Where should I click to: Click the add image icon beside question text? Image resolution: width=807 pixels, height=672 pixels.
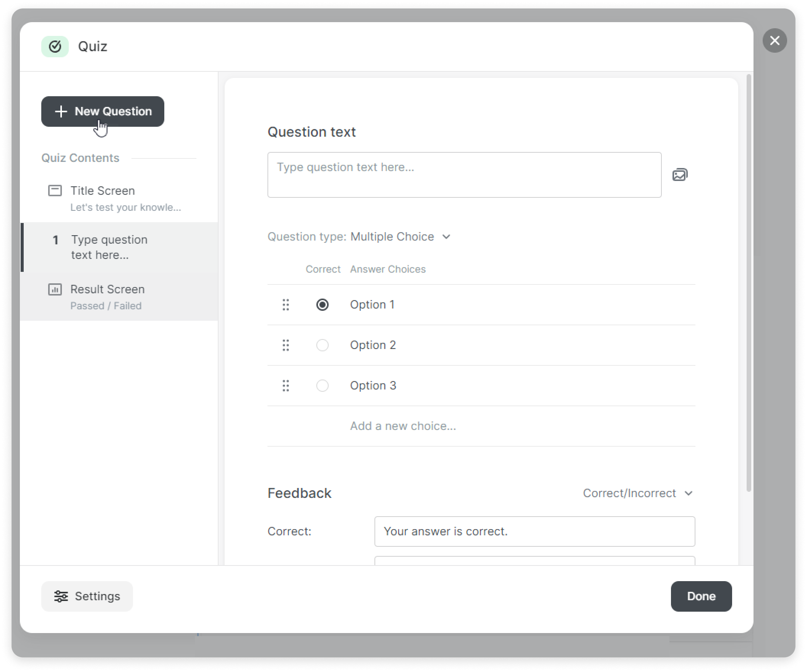[680, 175]
